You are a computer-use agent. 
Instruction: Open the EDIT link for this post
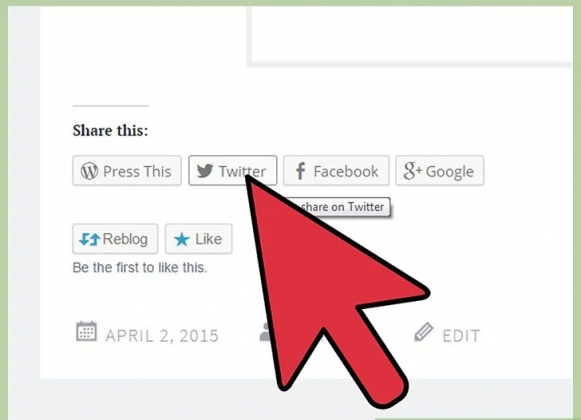point(461,336)
